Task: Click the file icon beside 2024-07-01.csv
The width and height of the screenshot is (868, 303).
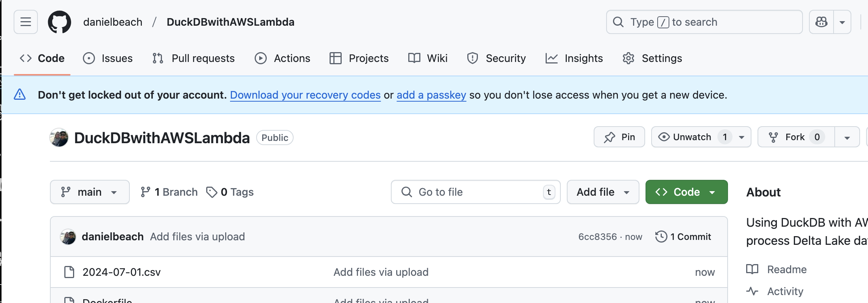Action: pos(69,272)
